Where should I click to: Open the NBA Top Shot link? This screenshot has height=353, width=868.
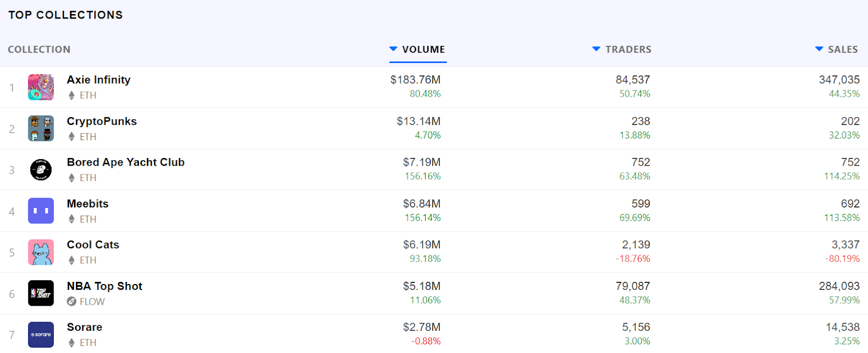pos(105,286)
